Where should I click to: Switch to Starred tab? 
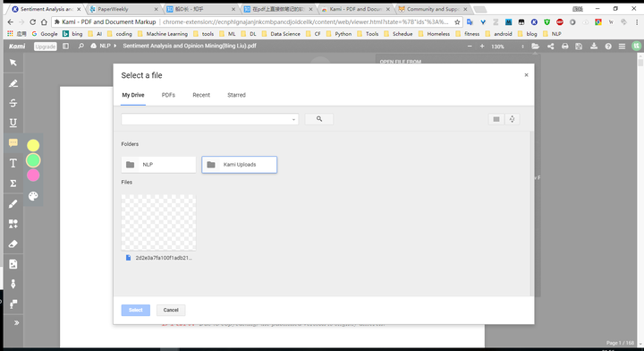[x=236, y=95]
